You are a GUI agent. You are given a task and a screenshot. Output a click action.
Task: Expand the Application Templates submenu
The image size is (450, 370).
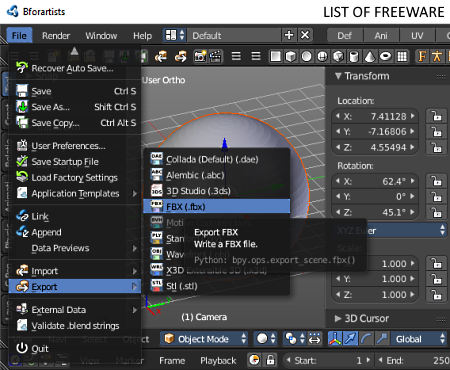point(76,194)
